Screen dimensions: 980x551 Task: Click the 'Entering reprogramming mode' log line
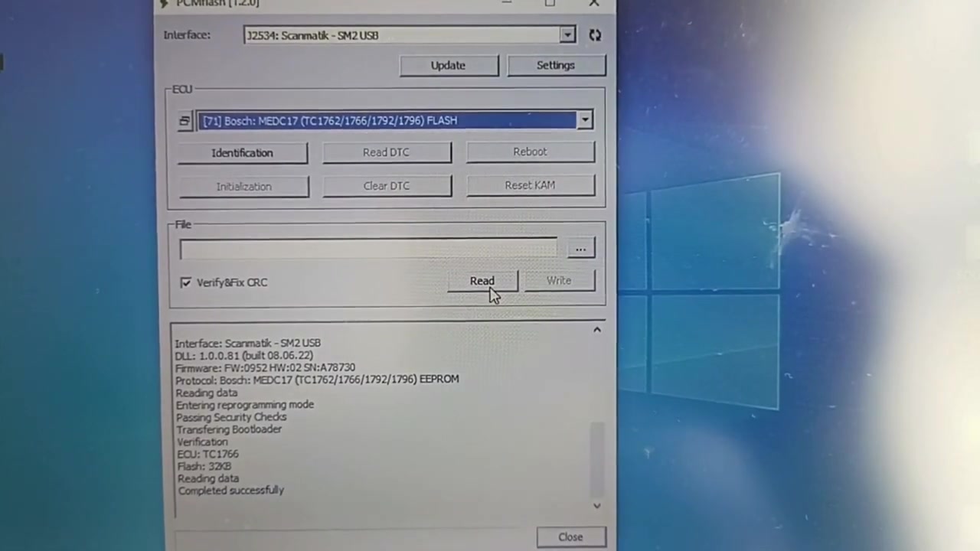pyautogui.click(x=245, y=405)
